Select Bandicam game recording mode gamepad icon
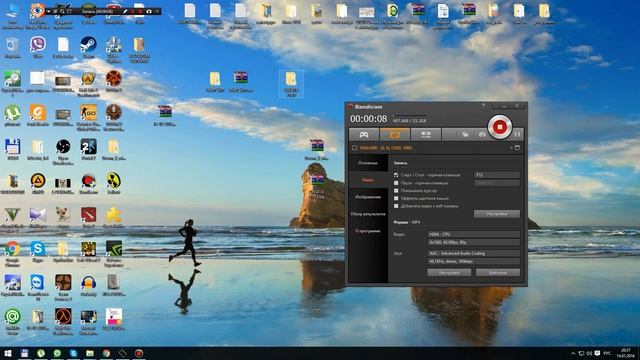The height and width of the screenshot is (360, 640). 364,134
